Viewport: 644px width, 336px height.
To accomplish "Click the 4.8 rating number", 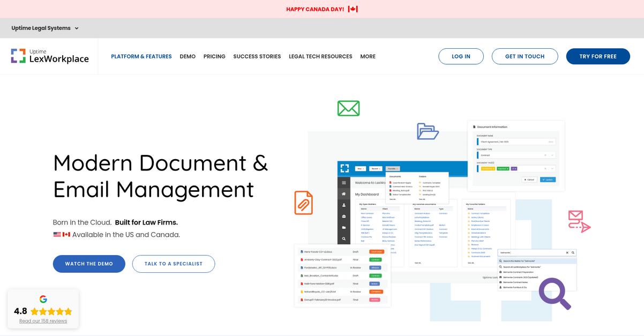I will [20, 311].
